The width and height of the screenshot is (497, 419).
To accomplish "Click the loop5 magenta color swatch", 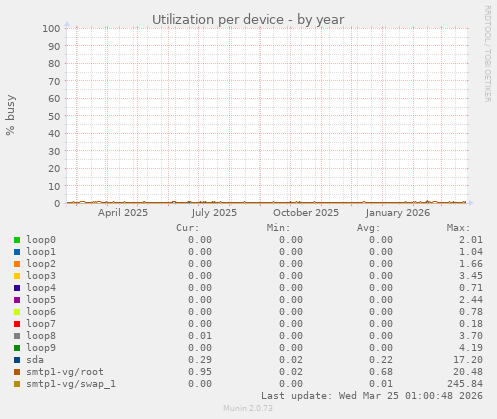I will click(17, 300).
